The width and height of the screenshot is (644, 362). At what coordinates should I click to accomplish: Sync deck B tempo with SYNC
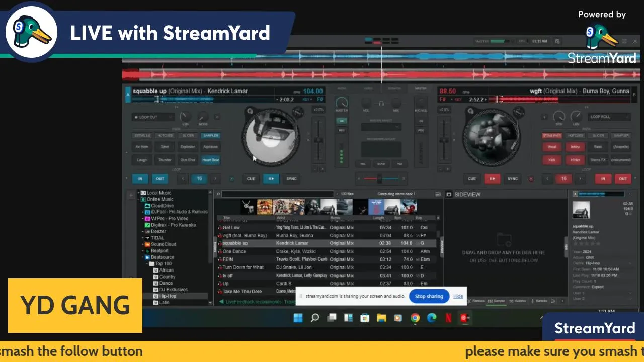[512, 179]
